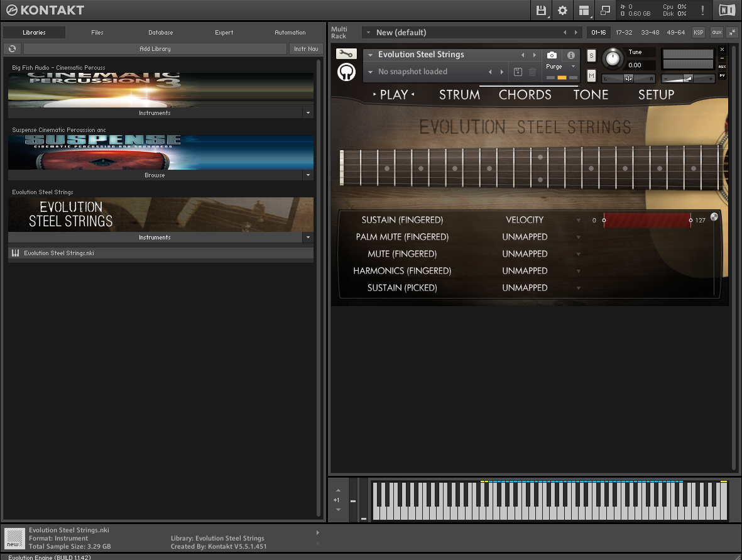This screenshot has height=560, width=742.
Task: Adjust the Tune knob
Action: (613, 58)
